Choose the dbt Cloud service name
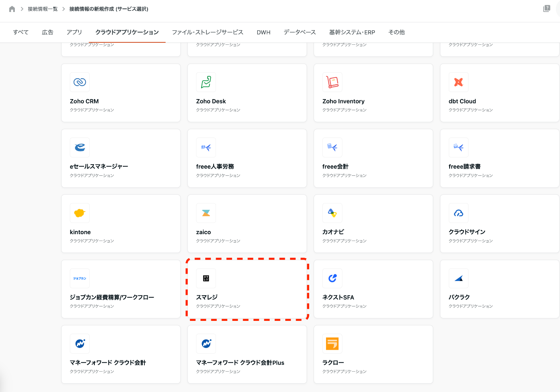The width and height of the screenshot is (560, 392). point(462,101)
